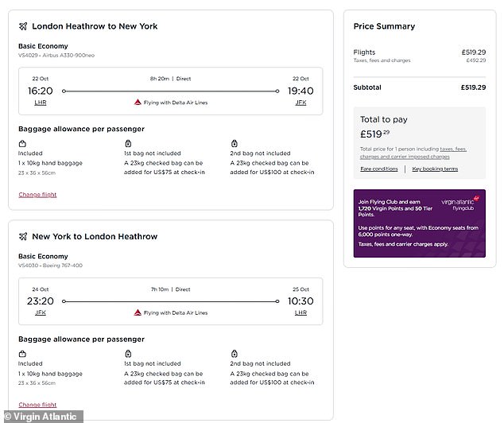This screenshot has height=423, width=504.
Task: Click the LHR departure airport code on outbound flight
Action: pyautogui.click(x=41, y=103)
